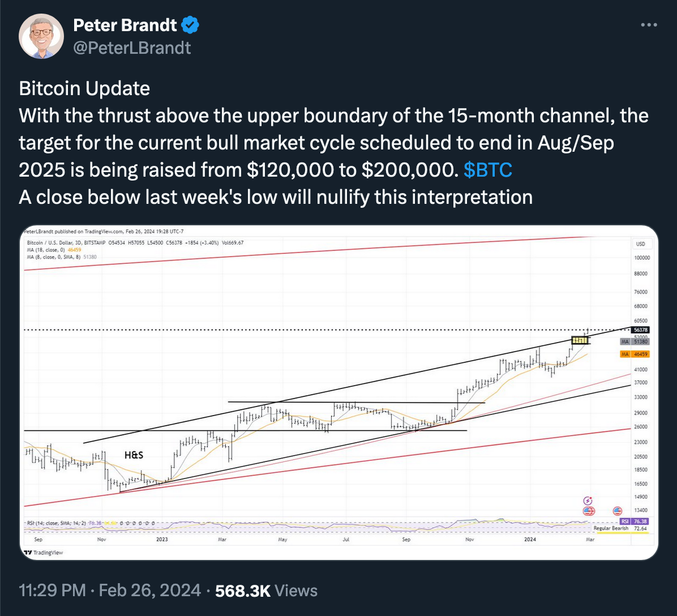Click the rightmost US flag event icon
Screen dimensions: 677x616
[x=617, y=511]
